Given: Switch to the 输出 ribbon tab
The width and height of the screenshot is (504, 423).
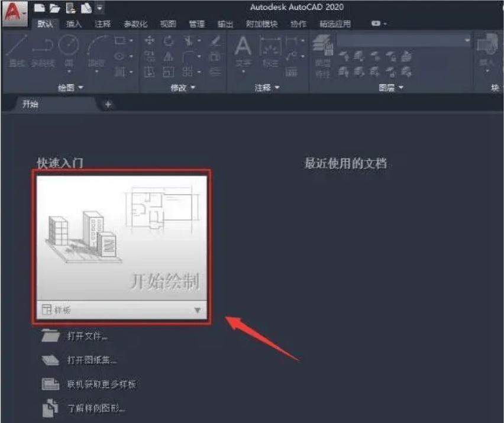Looking at the screenshot, I should point(225,24).
